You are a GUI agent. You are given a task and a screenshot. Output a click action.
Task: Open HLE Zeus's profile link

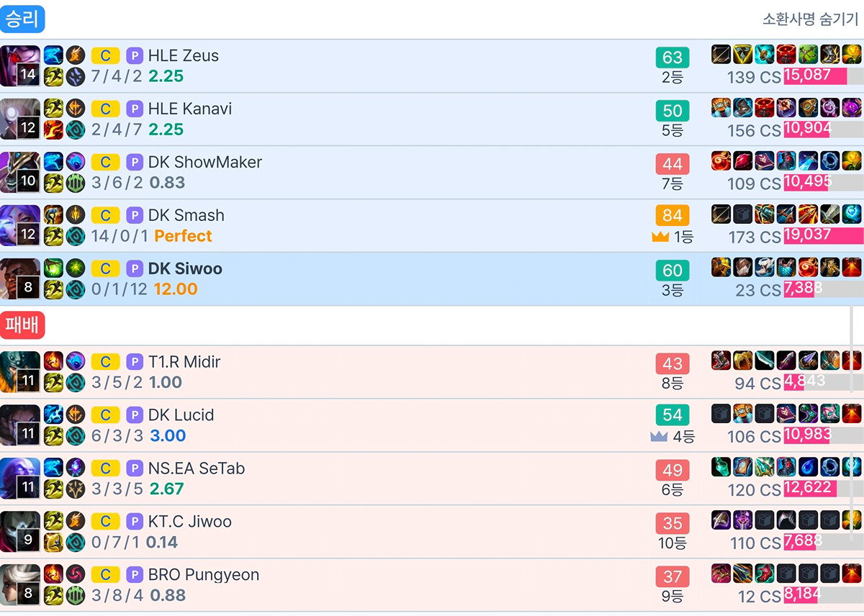pyautogui.click(x=183, y=55)
